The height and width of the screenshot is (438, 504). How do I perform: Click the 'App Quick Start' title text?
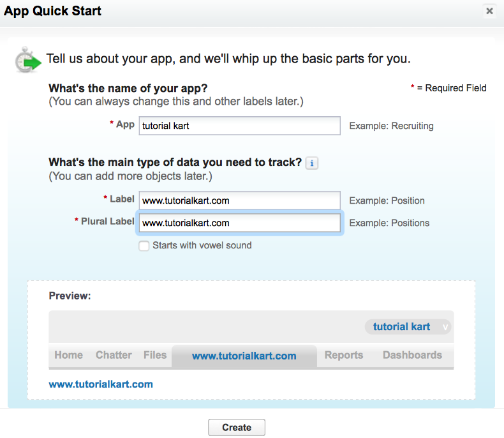coord(52,11)
